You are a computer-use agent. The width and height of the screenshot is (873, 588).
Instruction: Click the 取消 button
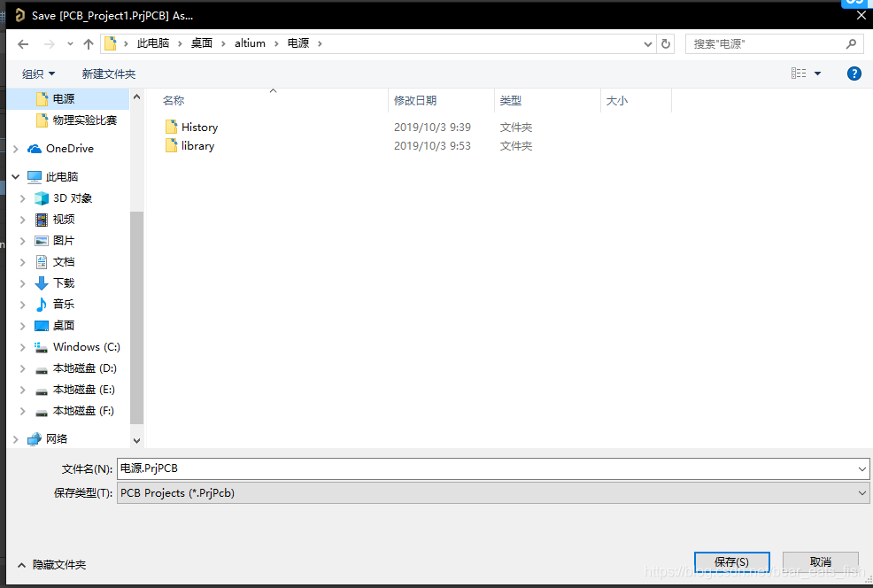[820, 562]
